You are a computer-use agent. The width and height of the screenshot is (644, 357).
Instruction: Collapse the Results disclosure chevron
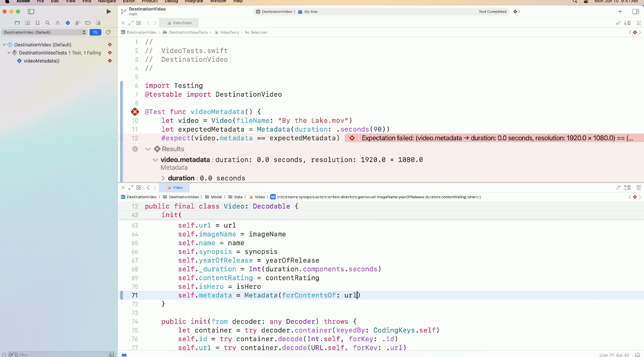tap(148, 149)
